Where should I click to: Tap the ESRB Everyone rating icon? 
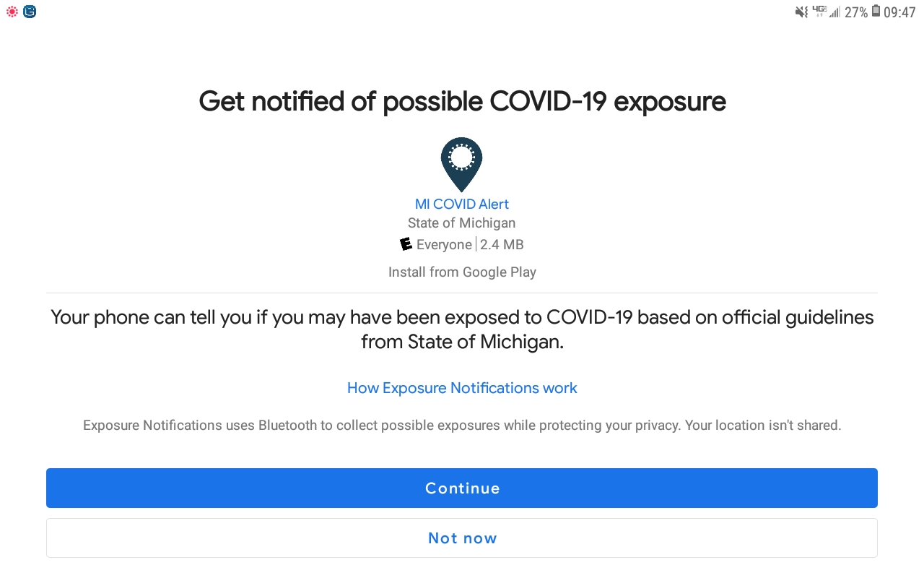click(x=406, y=244)
